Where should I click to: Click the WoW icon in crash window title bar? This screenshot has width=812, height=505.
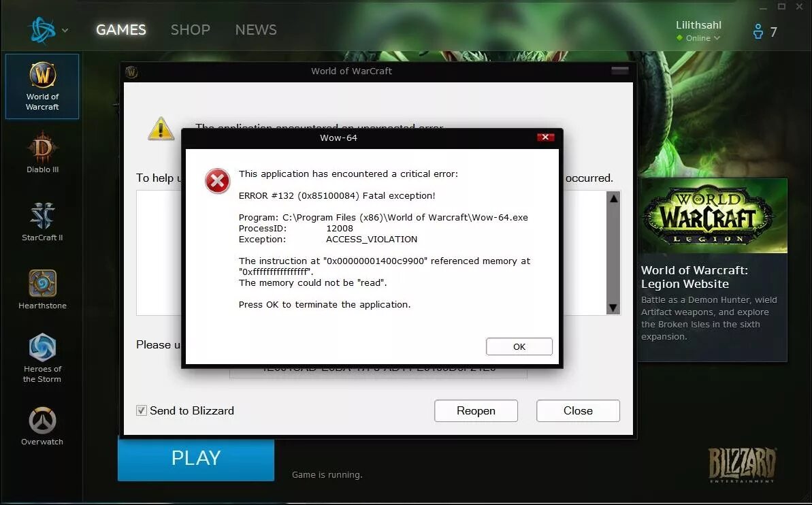pos(131,72)
